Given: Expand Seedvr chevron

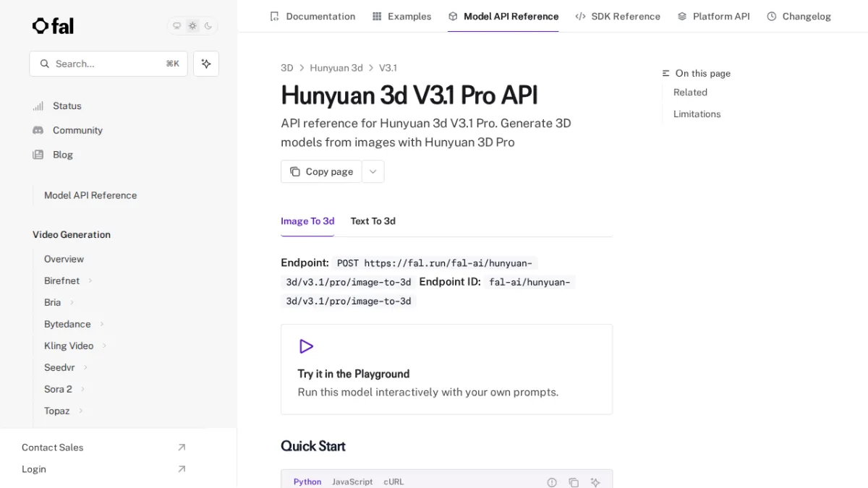Looking at the screenshot, I should pyautogui.click(x=85, y=367).
